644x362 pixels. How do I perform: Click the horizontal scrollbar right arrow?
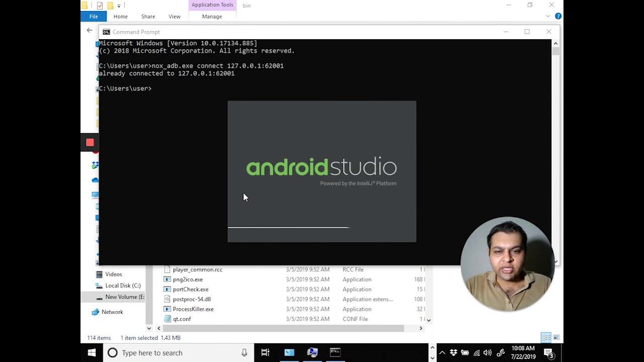click(421, 328)
